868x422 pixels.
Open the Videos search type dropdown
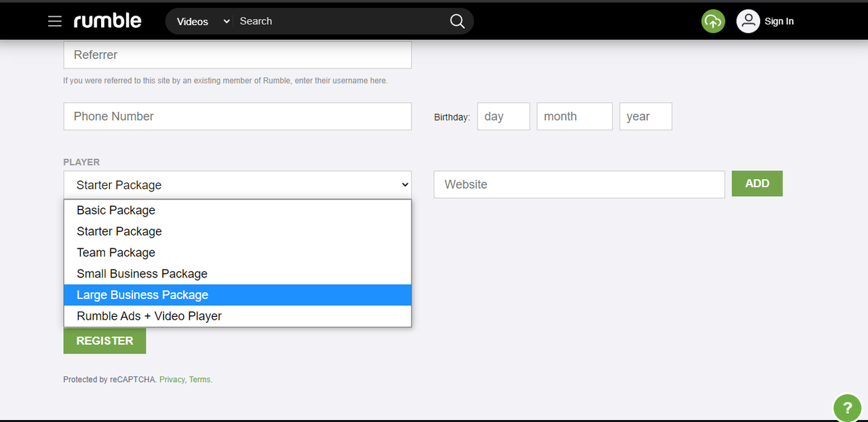click(203, 21)
